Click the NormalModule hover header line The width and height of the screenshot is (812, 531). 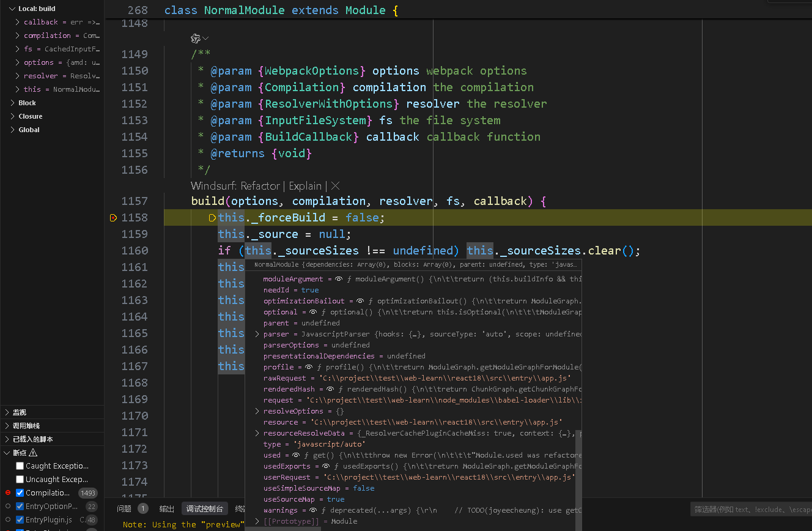(413, 265)
